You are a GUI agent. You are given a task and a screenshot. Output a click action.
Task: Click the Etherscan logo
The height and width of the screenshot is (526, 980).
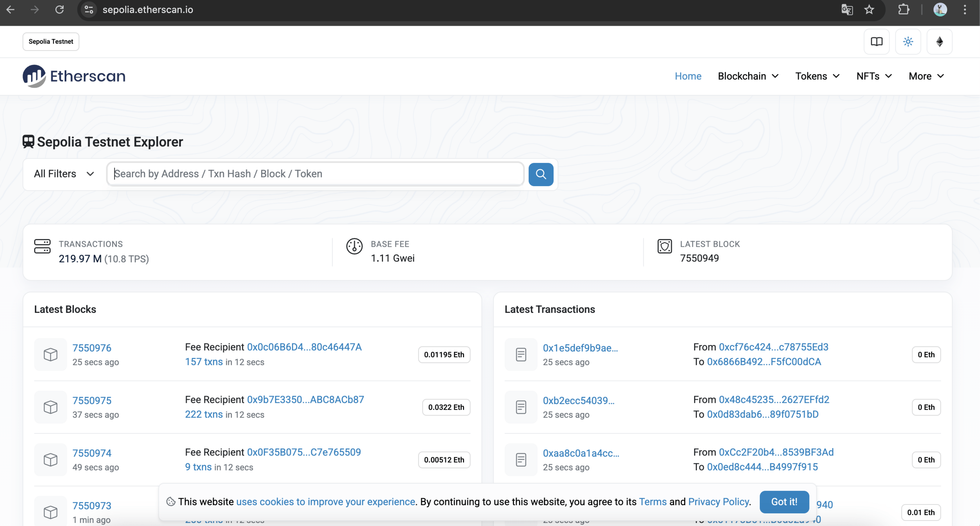[74, 76]
